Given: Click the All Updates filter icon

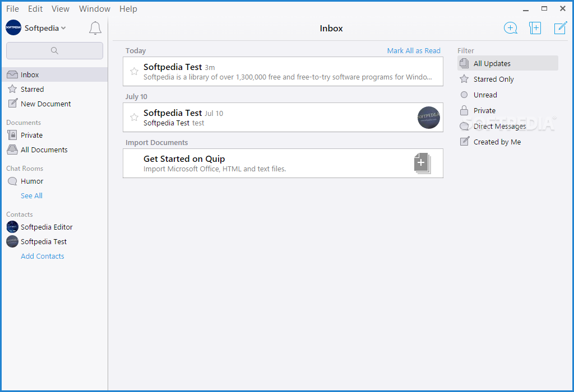Looking at the screenshot, I should click(464, 63).
